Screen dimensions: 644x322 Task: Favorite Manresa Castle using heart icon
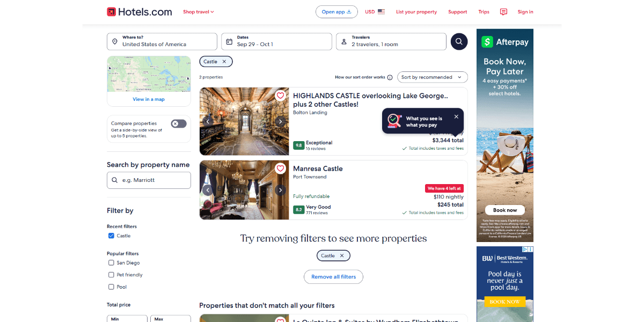tap(280, 169)
